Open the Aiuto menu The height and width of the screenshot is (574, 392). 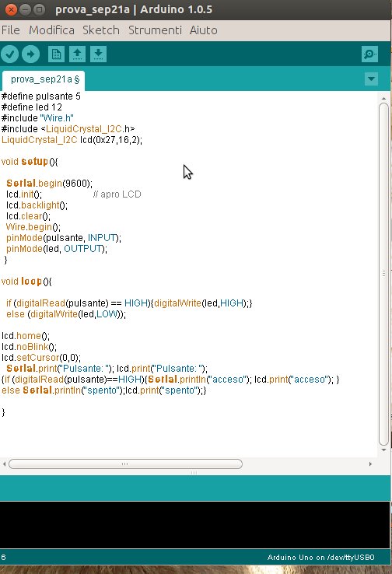[x=204, y=30]
